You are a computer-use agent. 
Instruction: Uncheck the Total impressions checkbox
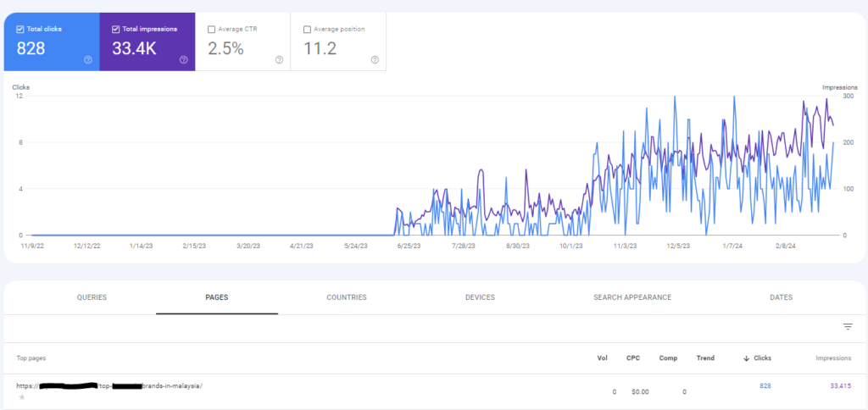[x=116, y=29]
